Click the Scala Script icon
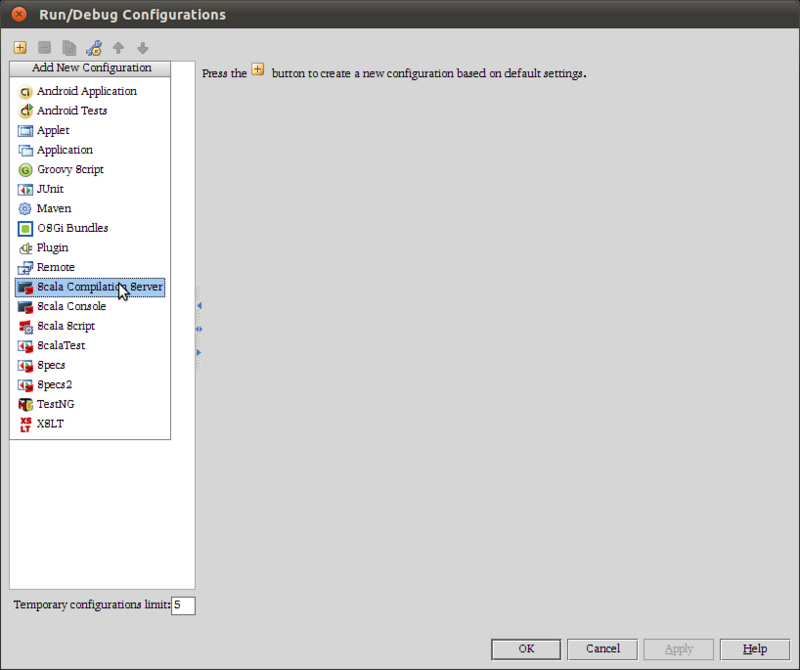This screenshot has height=670, width=800. tap(25, 327)
